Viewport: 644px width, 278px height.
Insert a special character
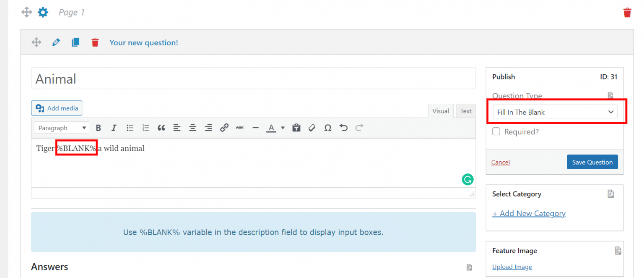click(327, 128)
